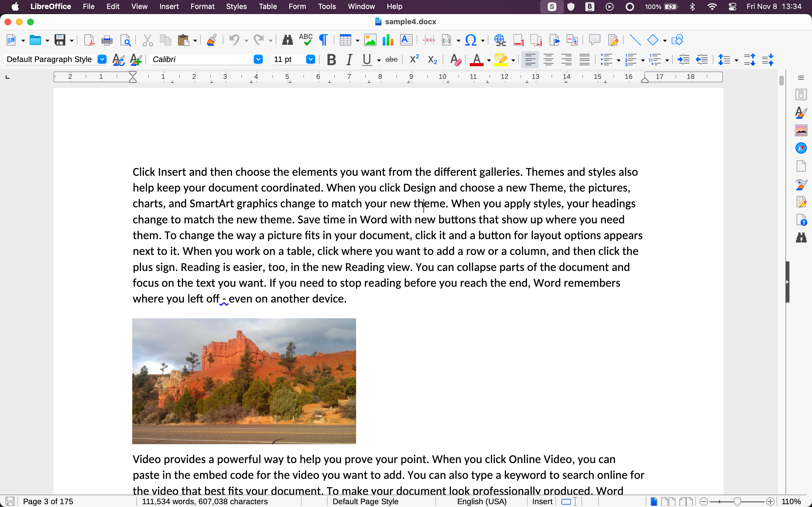Open Navigator in right sidebar
The height and width of the screenshot is (507, 812).
point(801,148)
